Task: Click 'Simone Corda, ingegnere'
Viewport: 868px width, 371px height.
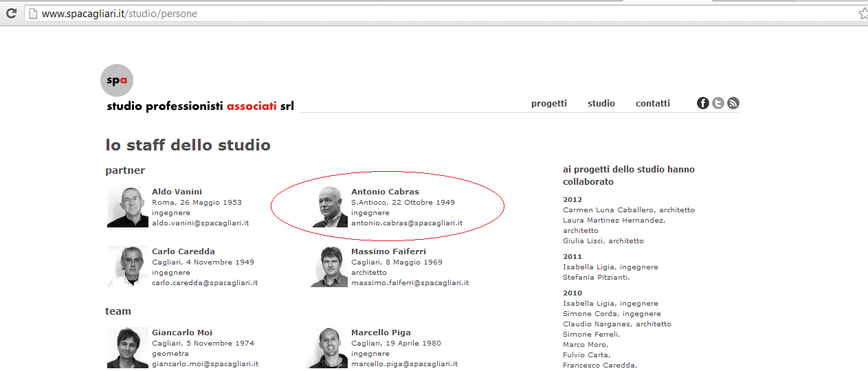Action: coord(612,314)
